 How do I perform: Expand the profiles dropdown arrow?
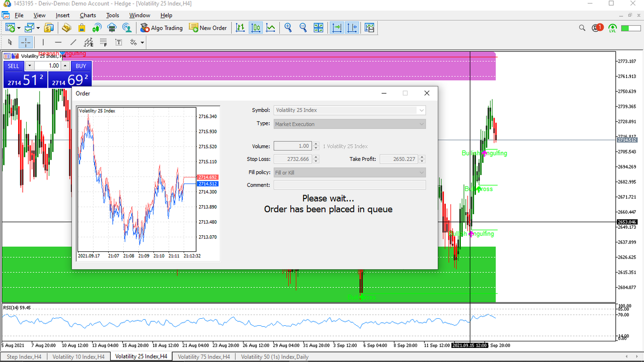click(38, 28)
